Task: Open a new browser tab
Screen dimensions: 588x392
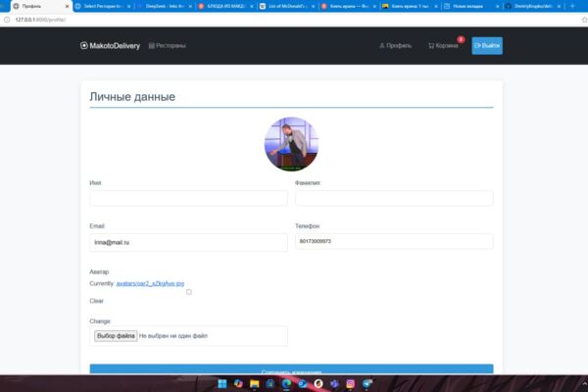Action: (x=572, y=6)
